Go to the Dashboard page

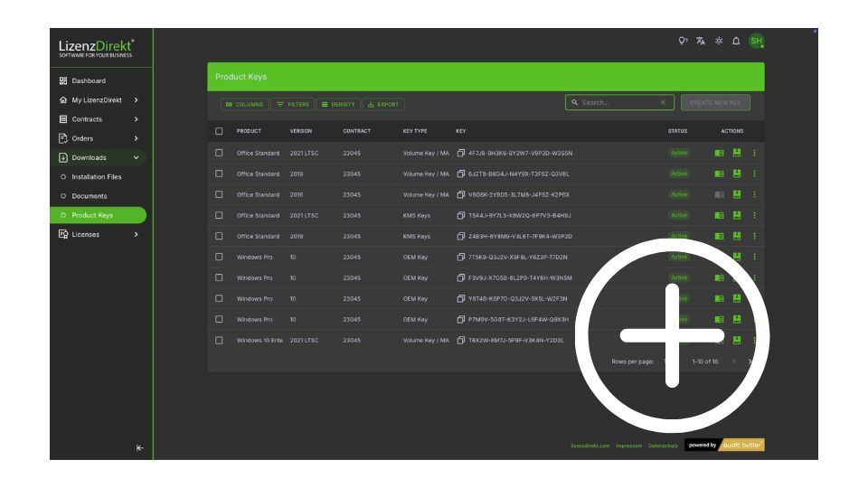(x=89, y=80)
